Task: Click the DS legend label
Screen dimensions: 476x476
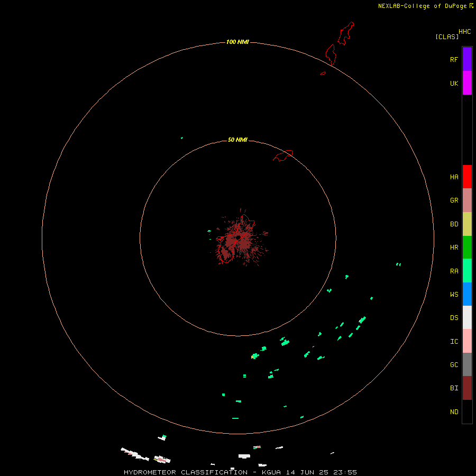Action: click(x=454, y=318)
